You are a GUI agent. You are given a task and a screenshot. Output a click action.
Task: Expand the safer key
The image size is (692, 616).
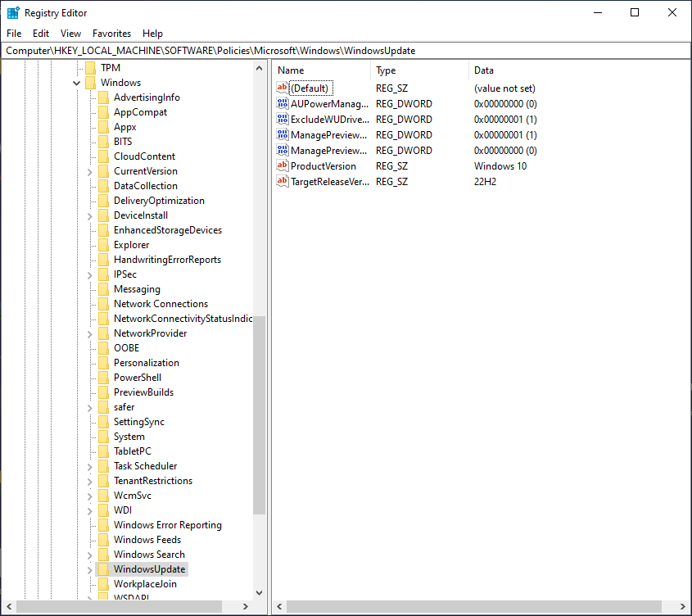click(89, 408)
